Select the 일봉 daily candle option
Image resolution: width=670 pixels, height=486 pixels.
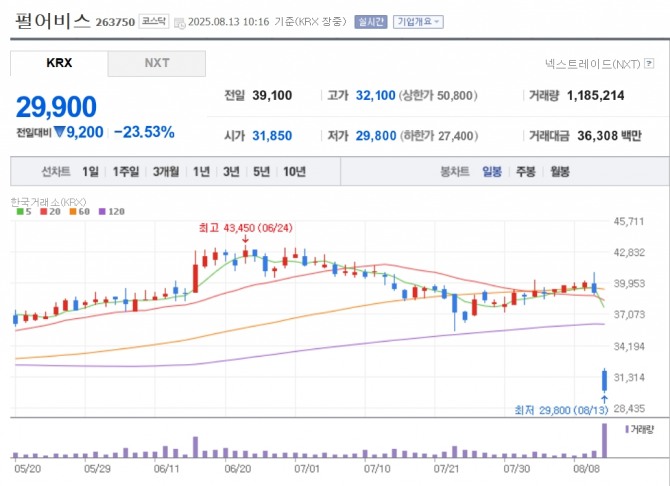[491, 172]
